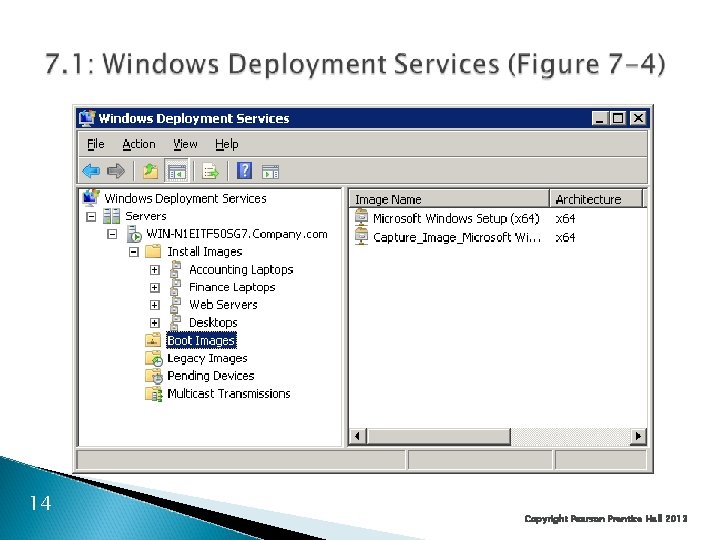Select the Multicast Transmissions tree item
Image resolution: width=720 pixels, height=540 pixels.
229,394
